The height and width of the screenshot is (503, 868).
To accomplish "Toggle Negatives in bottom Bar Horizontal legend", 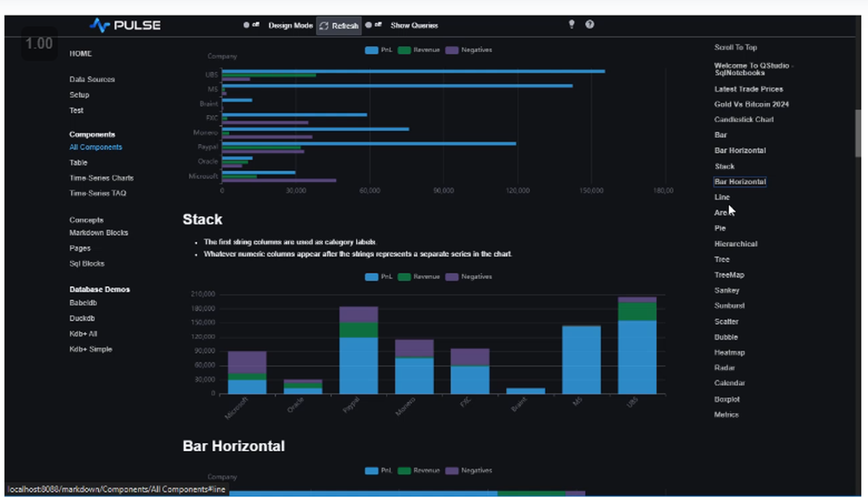I will point(469,470).
